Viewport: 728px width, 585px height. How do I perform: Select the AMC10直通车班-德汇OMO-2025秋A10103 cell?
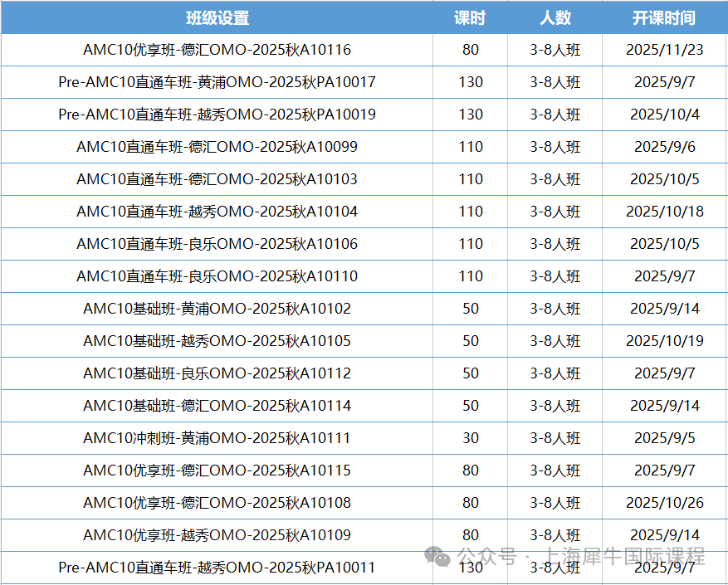tap(217, 179)
